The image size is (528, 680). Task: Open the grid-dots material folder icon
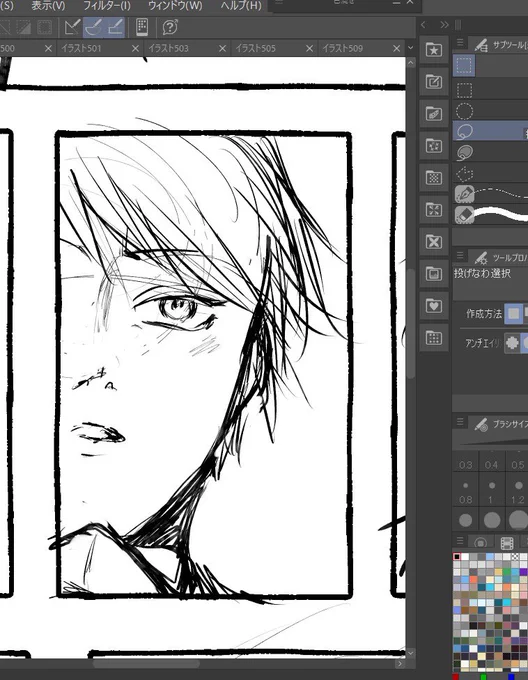pos(433,338)
